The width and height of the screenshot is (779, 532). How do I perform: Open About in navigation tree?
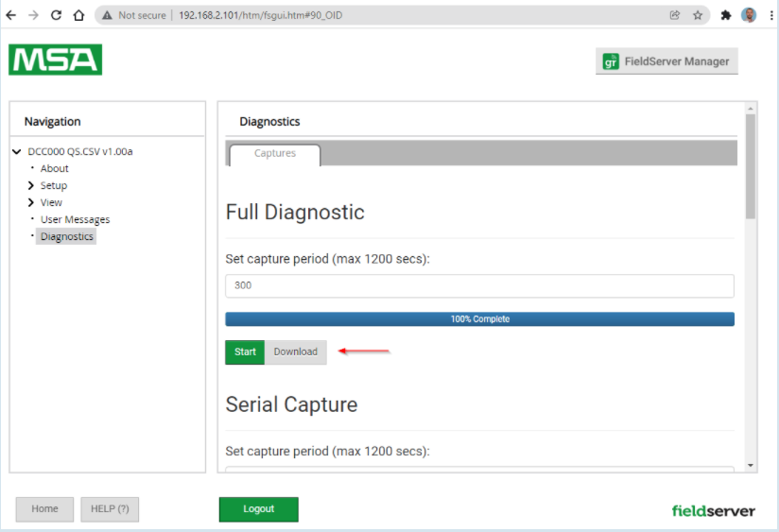54,168
